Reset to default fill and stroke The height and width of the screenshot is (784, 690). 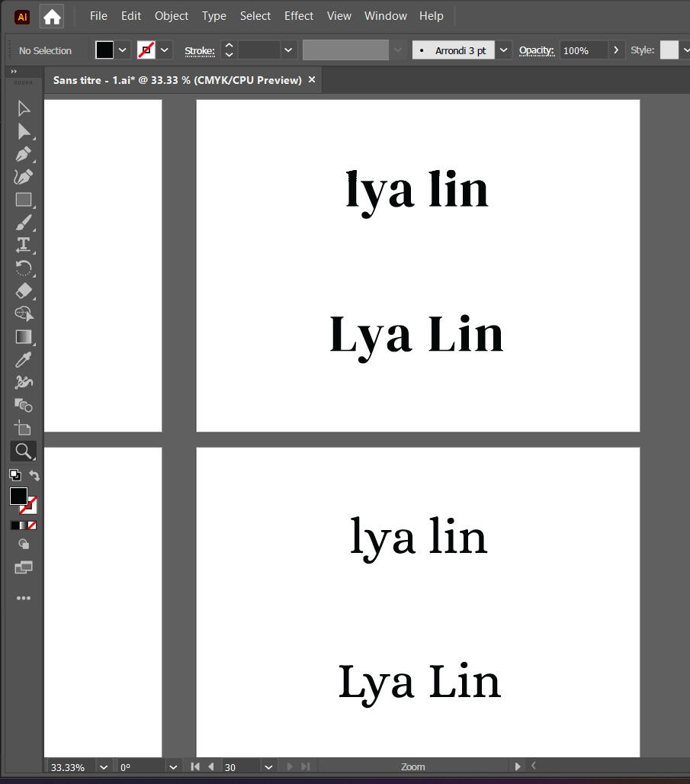tap(14, 475)
